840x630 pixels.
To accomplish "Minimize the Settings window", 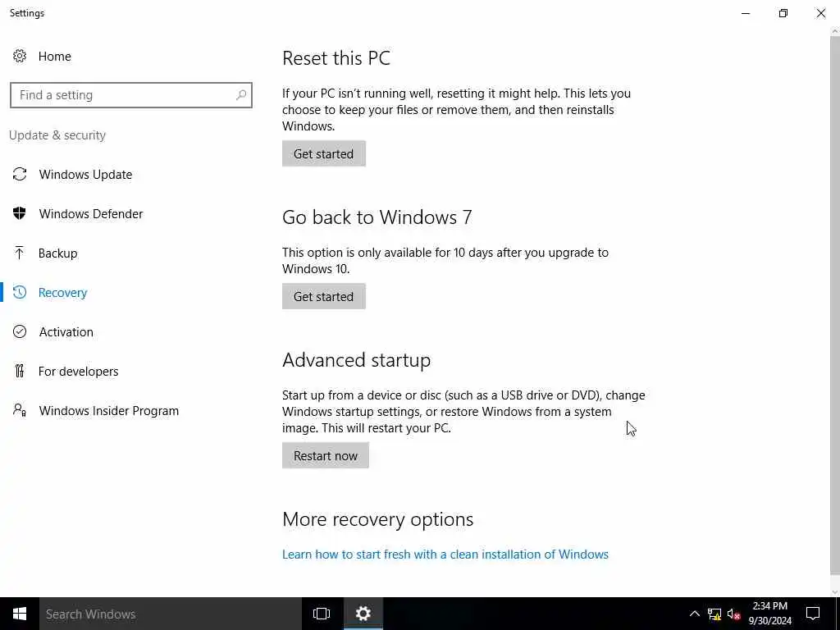I will pos(745,13).
